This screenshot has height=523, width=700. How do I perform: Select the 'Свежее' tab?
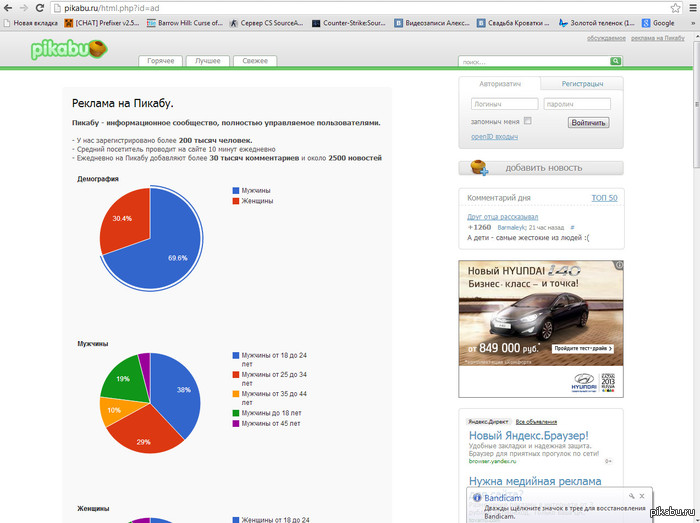255,61
